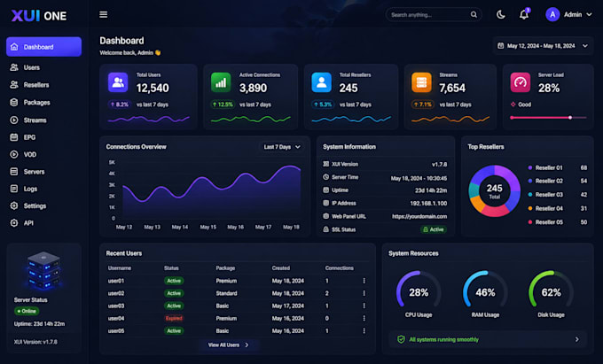Click the Streams orange server icon

click(x=421, y=82)
